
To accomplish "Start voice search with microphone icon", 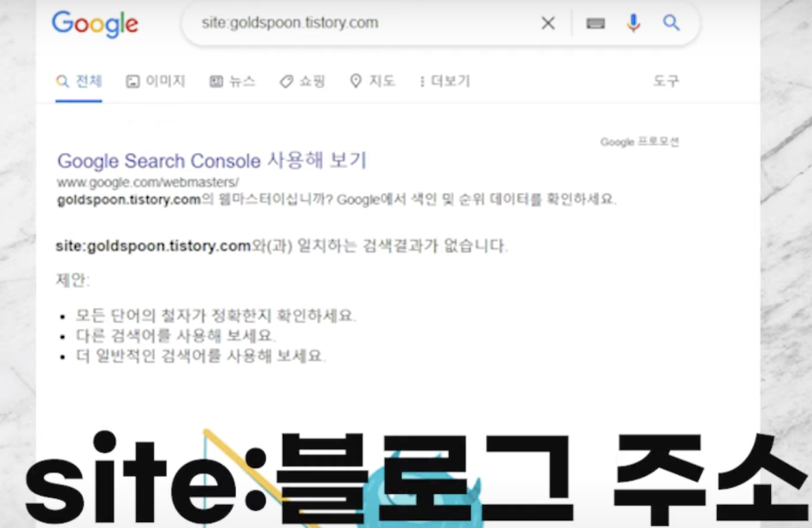I will 633,23.
